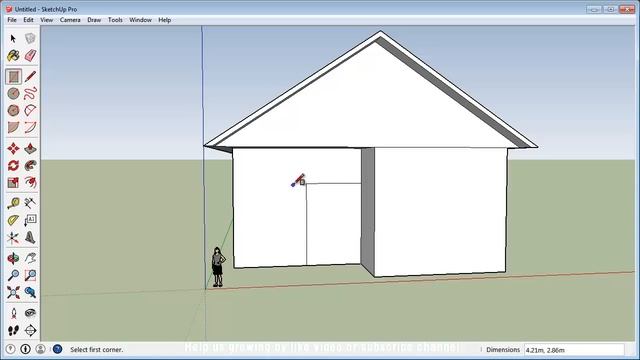Pick the Scale tool
Image resolution: width=640 pixels, height=360 pixels.
point(13,182)
